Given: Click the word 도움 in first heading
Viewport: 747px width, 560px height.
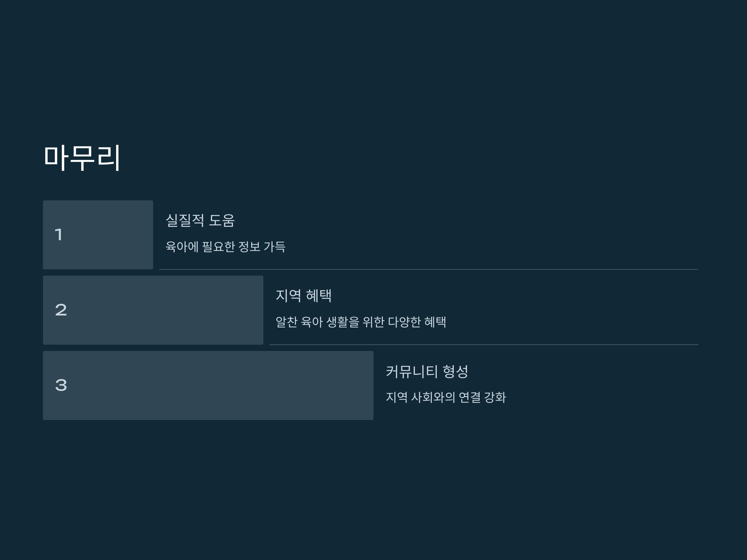Looking at the screenshot, I should click(222, 220).
